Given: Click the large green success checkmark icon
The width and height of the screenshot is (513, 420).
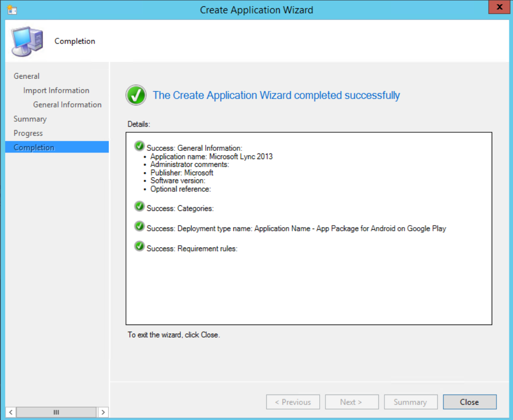Looking at the screenshot, I should [x=136, y=95].
